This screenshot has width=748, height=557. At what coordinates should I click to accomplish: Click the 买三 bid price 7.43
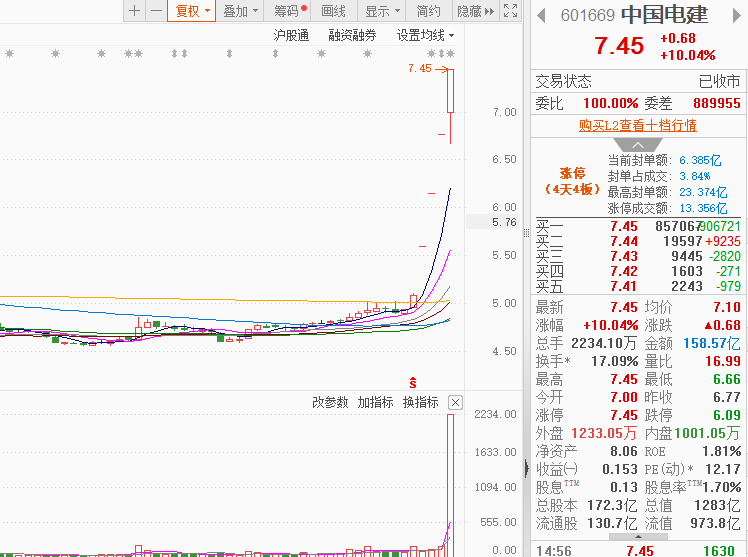624,257
